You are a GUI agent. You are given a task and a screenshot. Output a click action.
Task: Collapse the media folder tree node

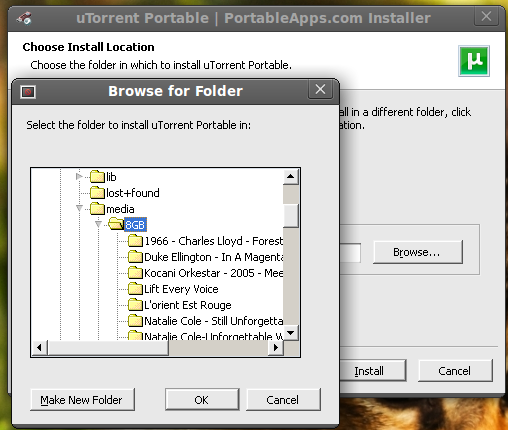tap(79, 208)
